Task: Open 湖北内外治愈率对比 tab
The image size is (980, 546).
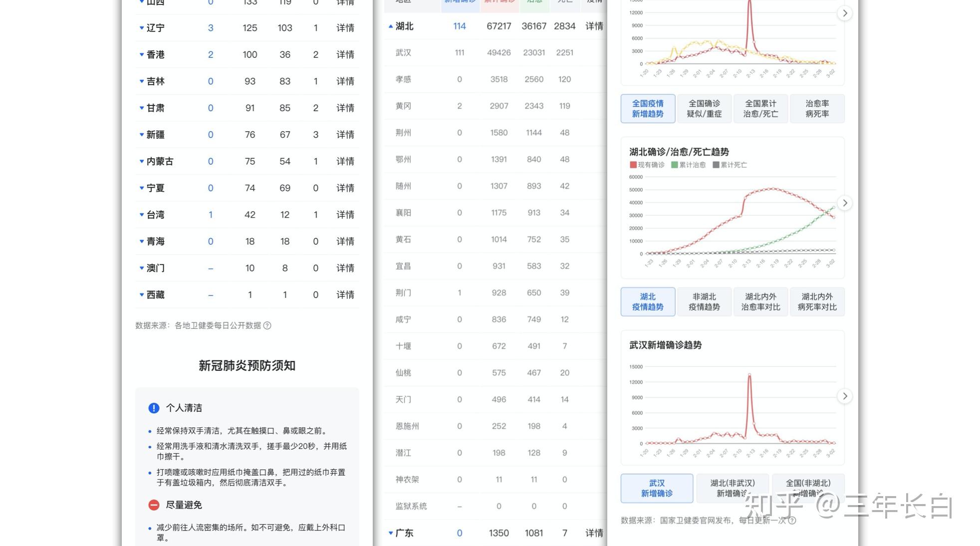Action: (760, 301)
